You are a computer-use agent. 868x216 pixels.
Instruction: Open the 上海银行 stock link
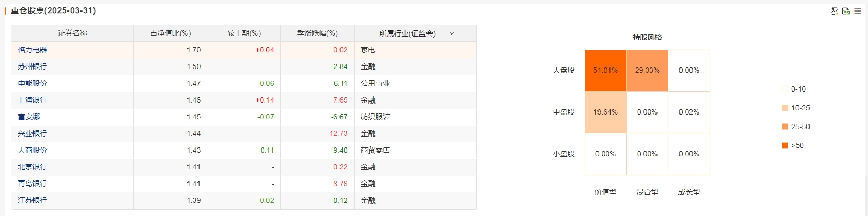click(x=32, y=100)
